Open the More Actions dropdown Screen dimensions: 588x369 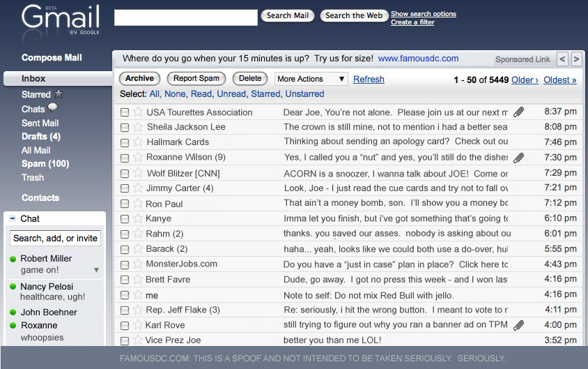[x=311, y=79]
